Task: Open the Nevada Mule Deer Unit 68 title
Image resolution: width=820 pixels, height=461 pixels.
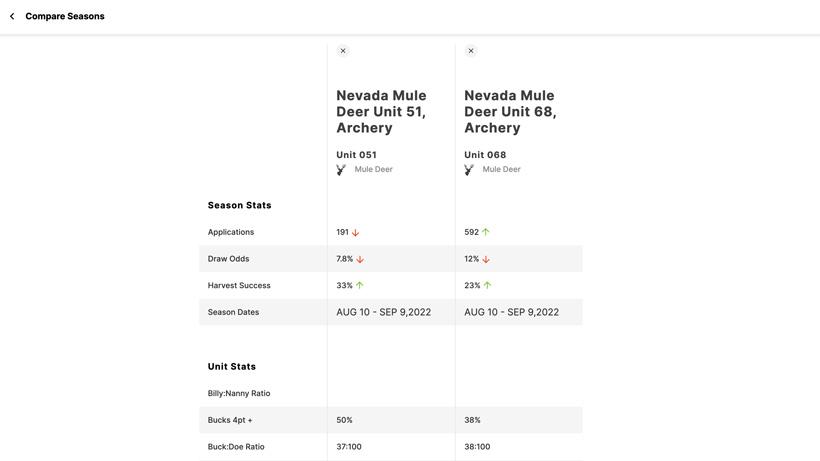Action: (x=510, y=111)
